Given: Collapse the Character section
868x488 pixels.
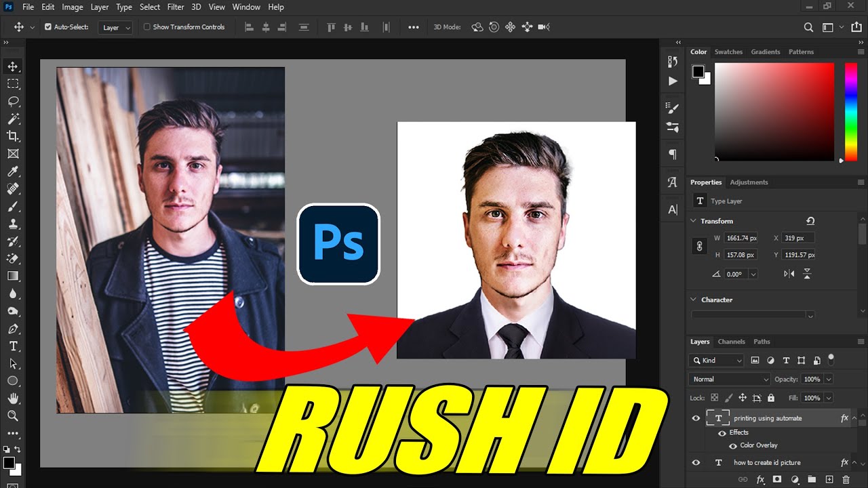Looking at the screenshot, I should tap(693, 300).
